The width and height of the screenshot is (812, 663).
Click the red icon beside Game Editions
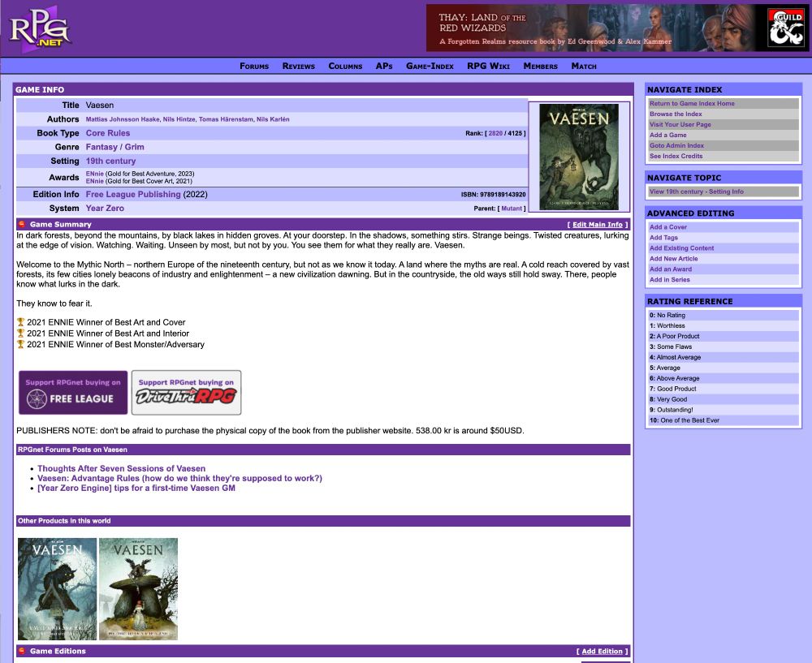tap(22, 651)
